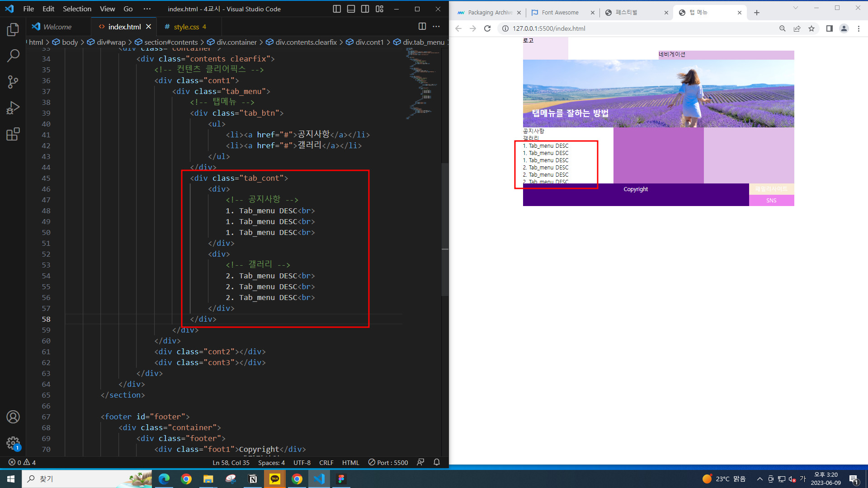Open the Extensions view
Screen dimensions: 868x488
[x=13, y=134]
